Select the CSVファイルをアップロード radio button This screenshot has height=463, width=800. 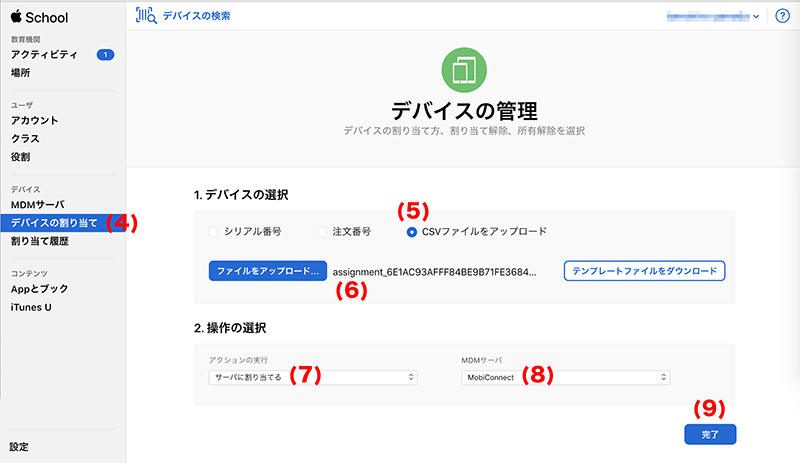411,232
